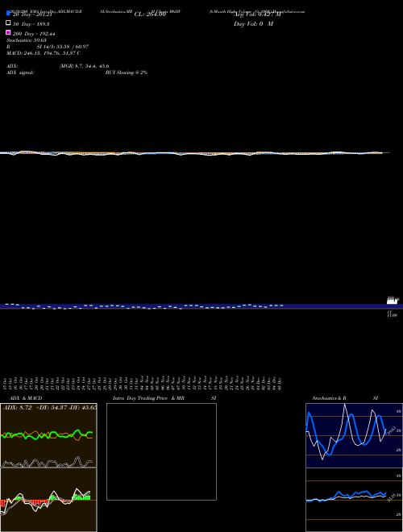Click the 'MACD: 246.13, 194.76, 51.37 C' readout
This screenshot has height=532, width=403.
coord(44,53)
